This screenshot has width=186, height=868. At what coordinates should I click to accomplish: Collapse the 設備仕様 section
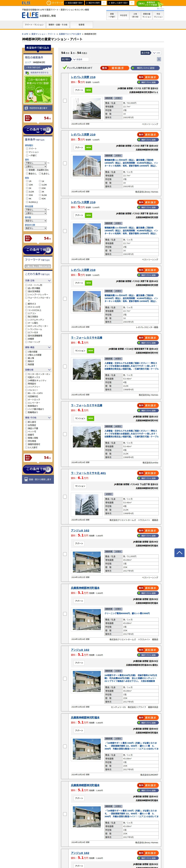pos(38,370)
